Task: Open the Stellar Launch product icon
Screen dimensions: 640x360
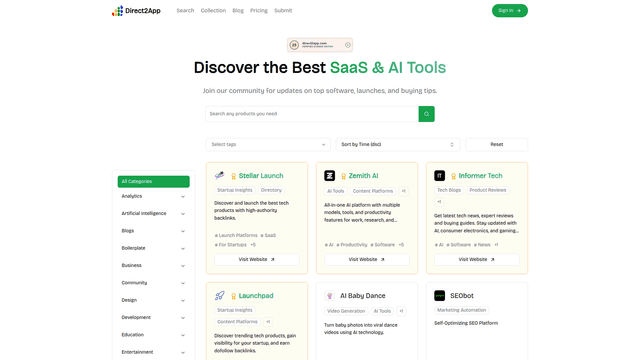Action: click(x=220, y=176)
